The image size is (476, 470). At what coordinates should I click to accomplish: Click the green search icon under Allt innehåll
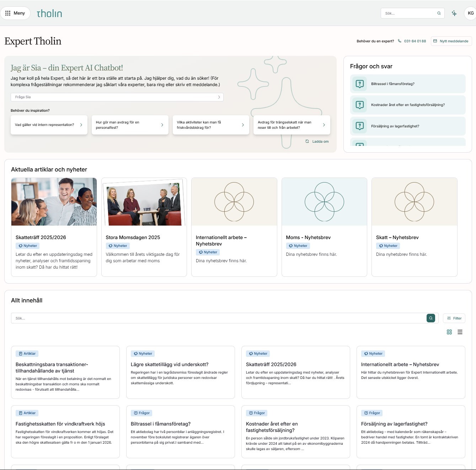click(430, 318)
